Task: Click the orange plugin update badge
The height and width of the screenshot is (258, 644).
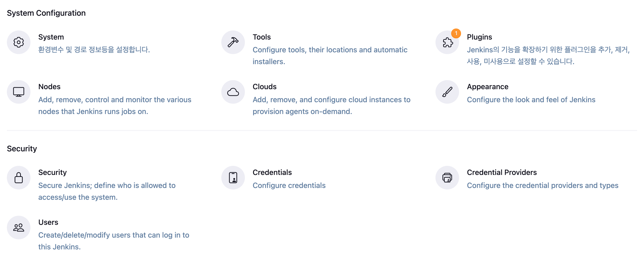Action: [456, 33]
